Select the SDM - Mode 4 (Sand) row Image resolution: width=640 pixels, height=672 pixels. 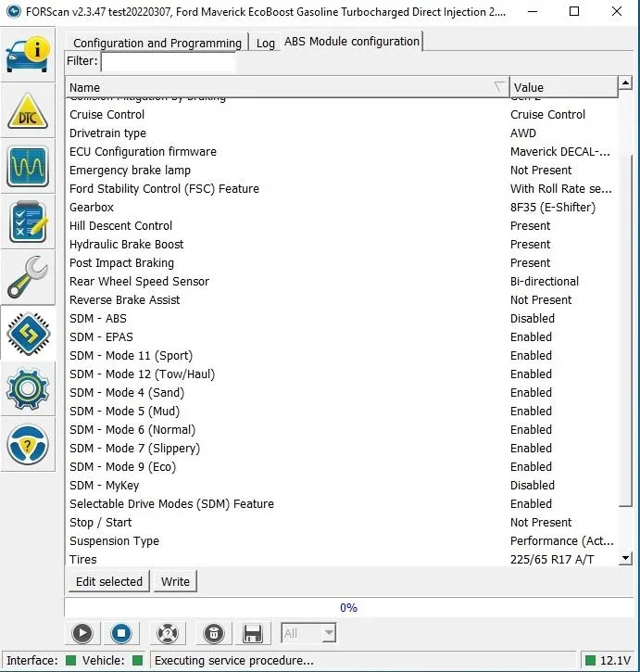pyautogui.click(x=342, y=393)
